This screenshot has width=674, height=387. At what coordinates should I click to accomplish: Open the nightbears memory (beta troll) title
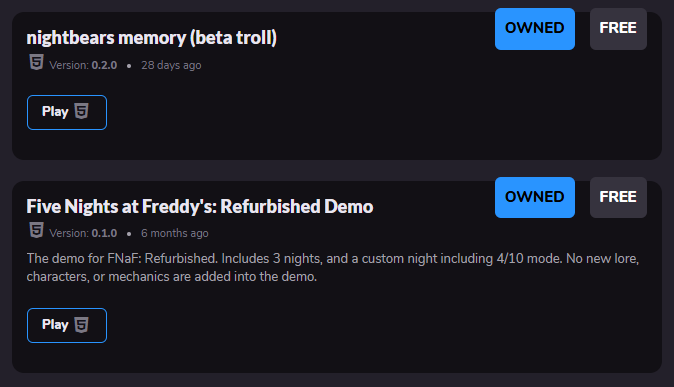tap(152, 38)
